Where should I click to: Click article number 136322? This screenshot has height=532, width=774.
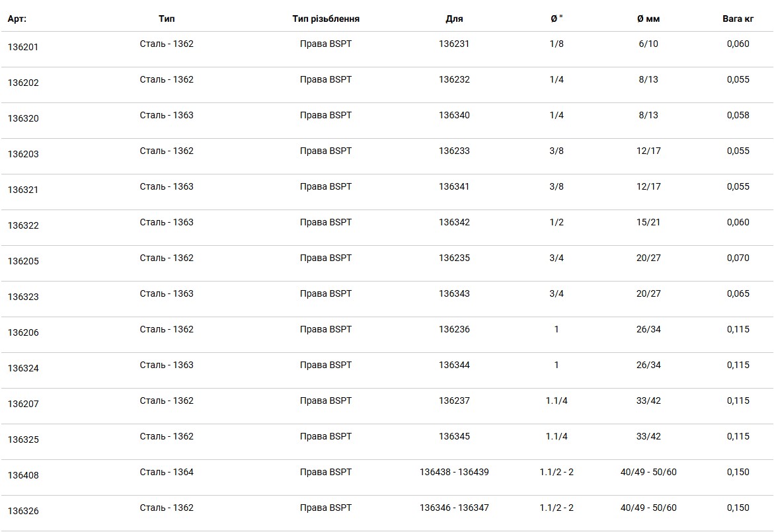point(22,225)
